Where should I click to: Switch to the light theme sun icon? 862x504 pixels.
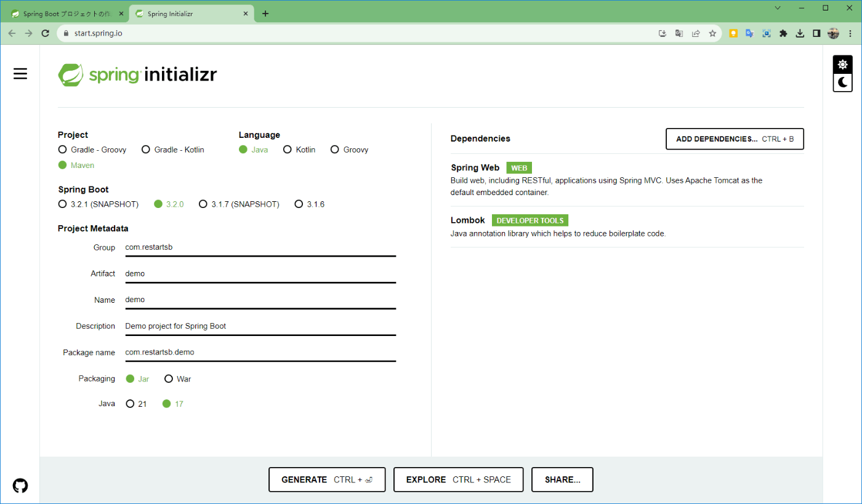click(842, 65)
